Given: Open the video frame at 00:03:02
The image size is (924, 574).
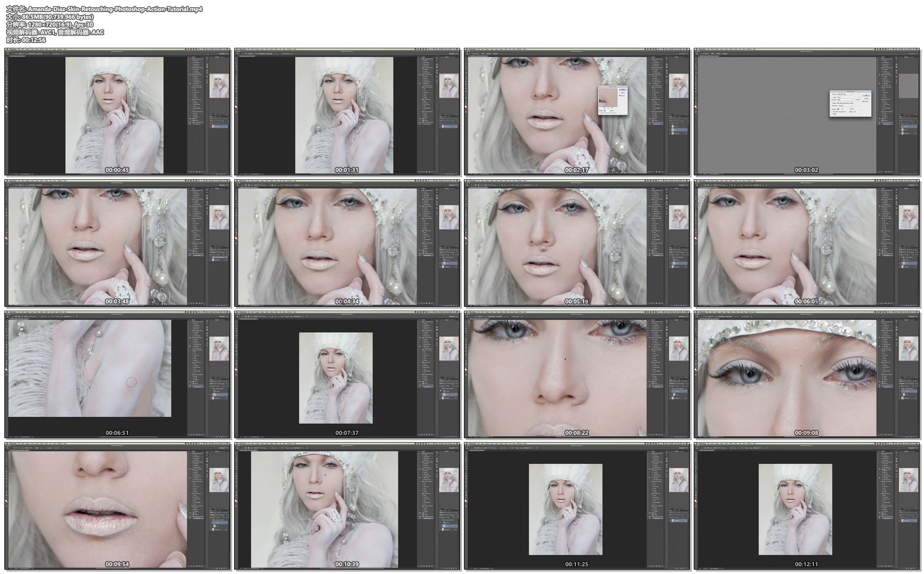Looking at the screenshot, I should coord(807,112).
